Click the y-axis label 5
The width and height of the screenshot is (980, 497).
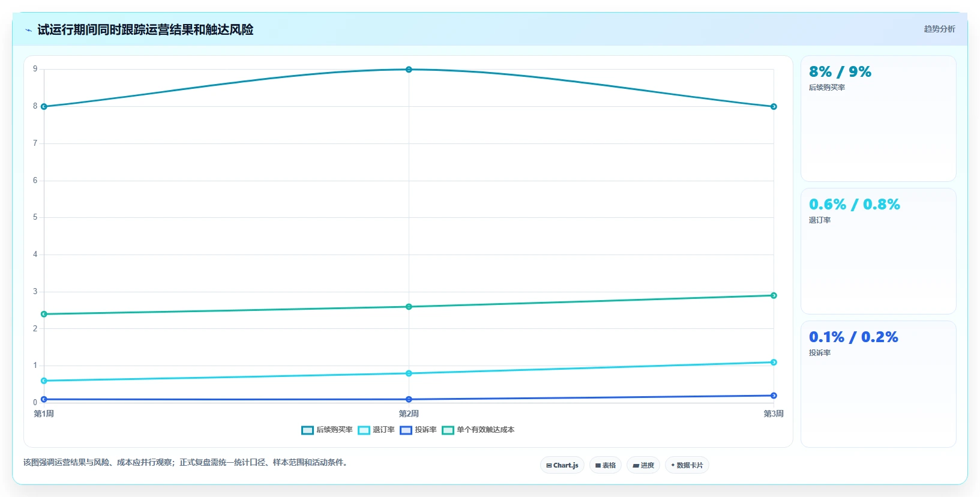coord(35,217)
